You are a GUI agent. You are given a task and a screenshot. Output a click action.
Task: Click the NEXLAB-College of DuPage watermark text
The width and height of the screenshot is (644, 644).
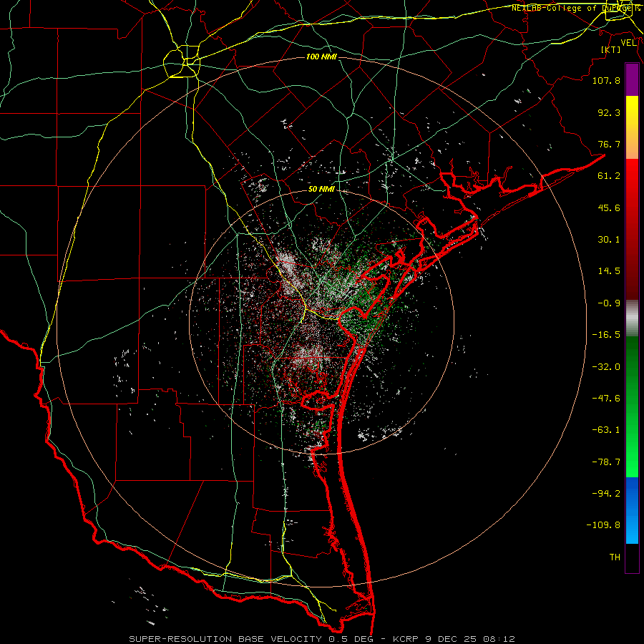point(577,8)
